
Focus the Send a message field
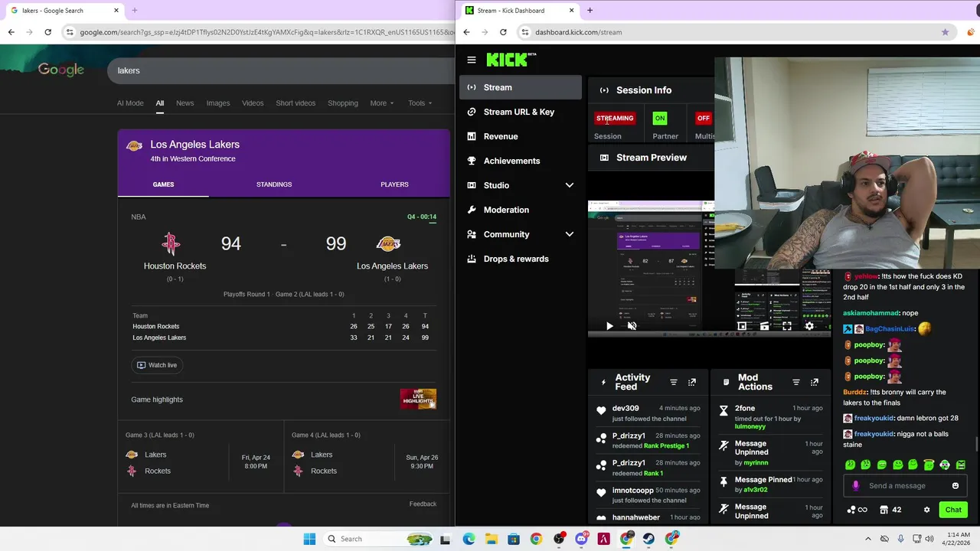pyautogui.click(x=906, y=485)
